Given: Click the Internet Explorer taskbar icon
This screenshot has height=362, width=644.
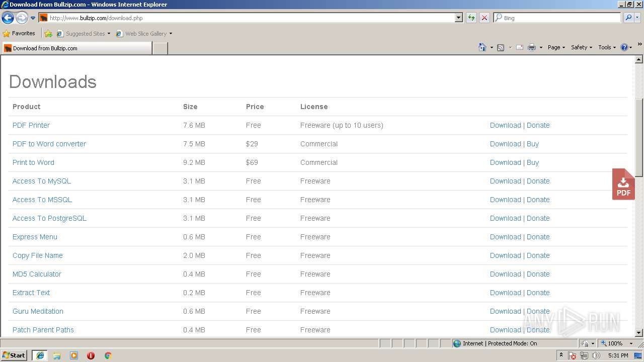Looking at the screenshot, I should coord(40,355).
